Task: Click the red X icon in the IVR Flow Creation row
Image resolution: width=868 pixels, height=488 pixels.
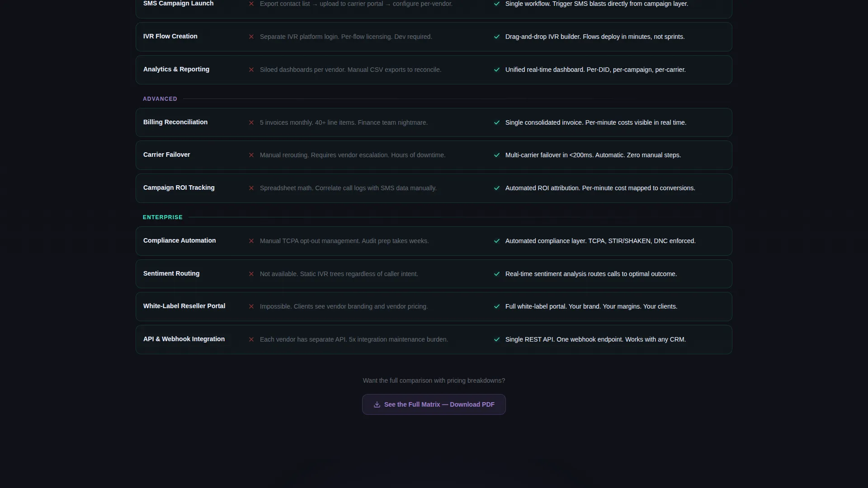Action: (251, 37)
